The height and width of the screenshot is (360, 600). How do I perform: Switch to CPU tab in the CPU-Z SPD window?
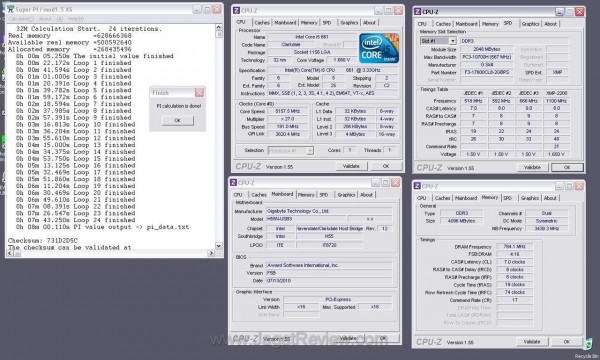click(x=422, y=24)
